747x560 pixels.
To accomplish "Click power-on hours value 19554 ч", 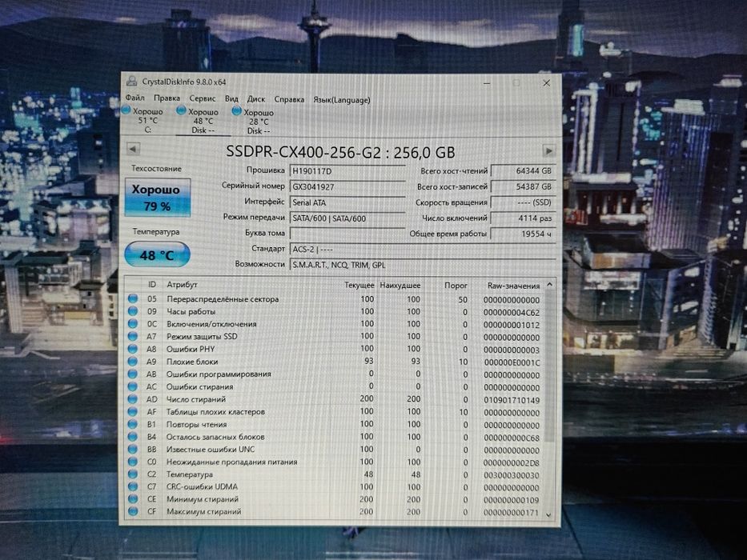I will (523, 234).
